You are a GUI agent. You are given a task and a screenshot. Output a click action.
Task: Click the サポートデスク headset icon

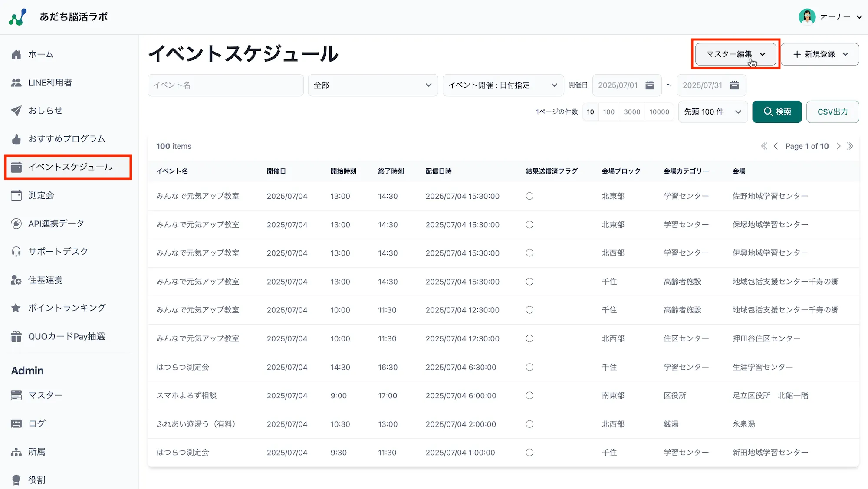(16, 251)
